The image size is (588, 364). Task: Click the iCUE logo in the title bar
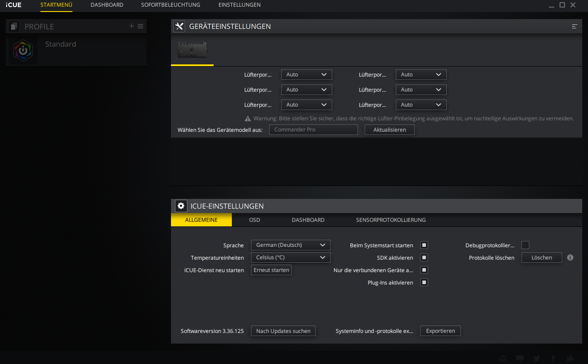click(x=13, y=5)
